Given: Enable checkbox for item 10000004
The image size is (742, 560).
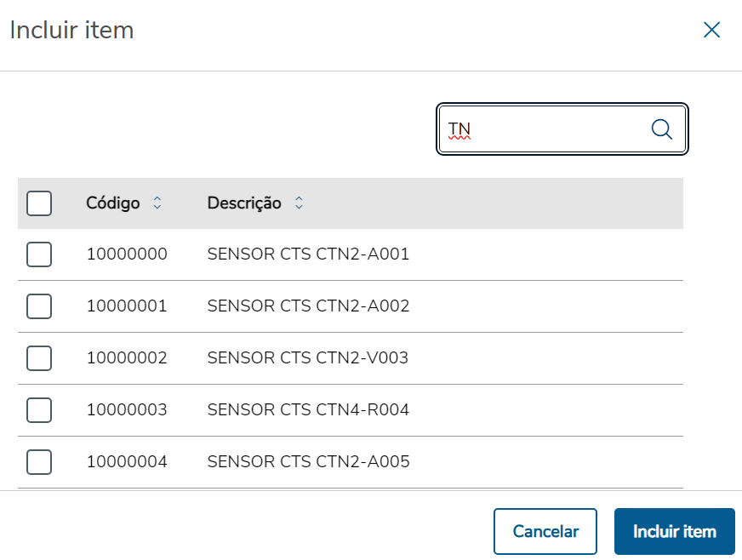Looking at the screenshot, I should click(x=39, y=462).
